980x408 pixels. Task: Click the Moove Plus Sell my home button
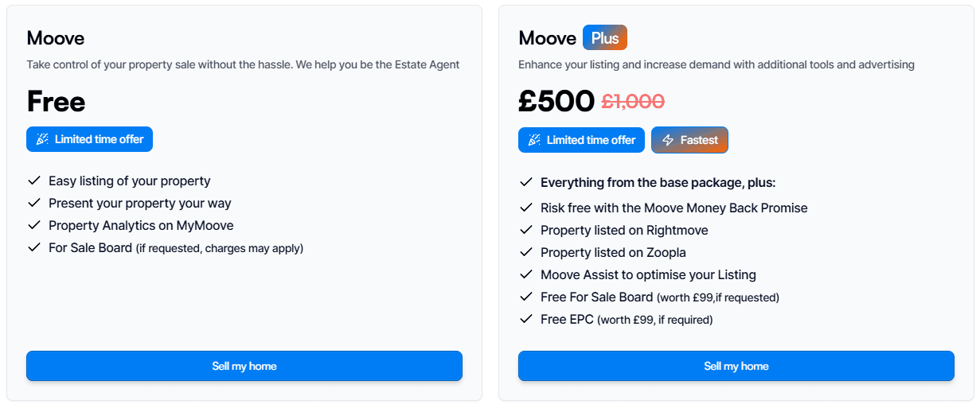tap(736, 366)
